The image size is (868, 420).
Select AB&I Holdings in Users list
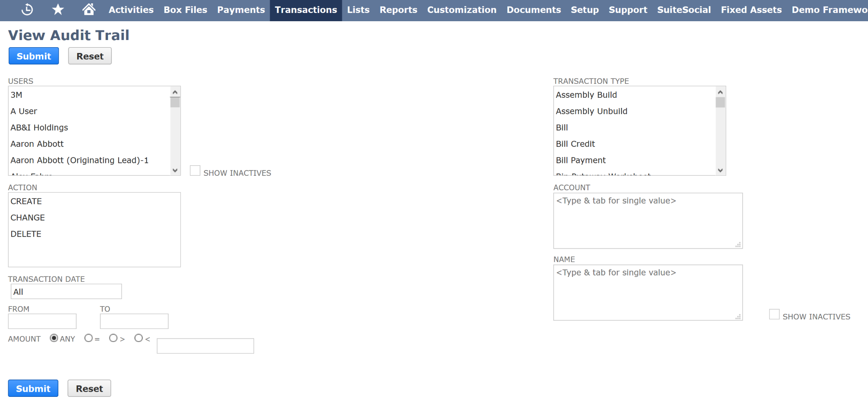(90, 128)
